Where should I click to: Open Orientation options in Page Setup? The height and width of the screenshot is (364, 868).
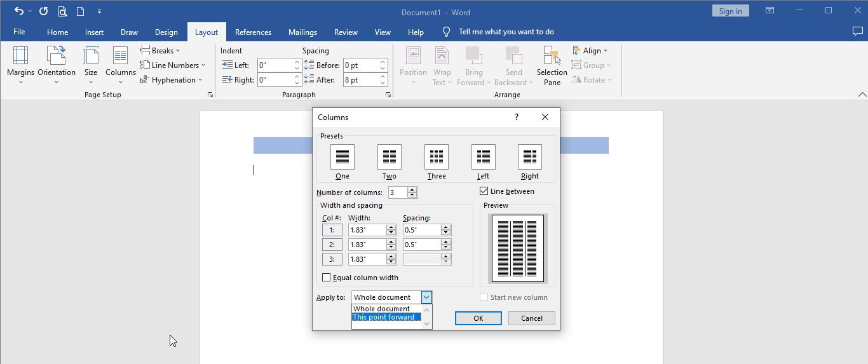point(57,65)
